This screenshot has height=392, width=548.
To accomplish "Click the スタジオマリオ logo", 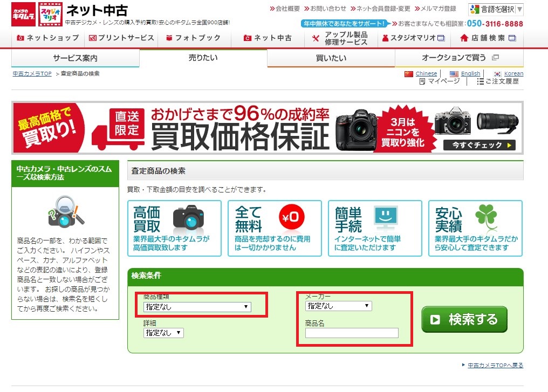I will click(x=50, y=15).
